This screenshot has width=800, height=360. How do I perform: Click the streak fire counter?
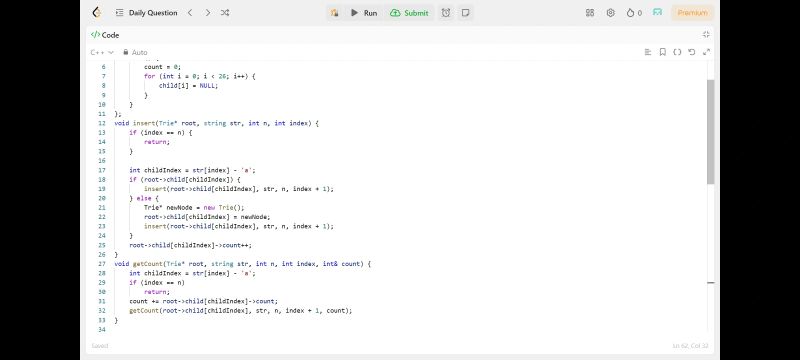point(634,13)
